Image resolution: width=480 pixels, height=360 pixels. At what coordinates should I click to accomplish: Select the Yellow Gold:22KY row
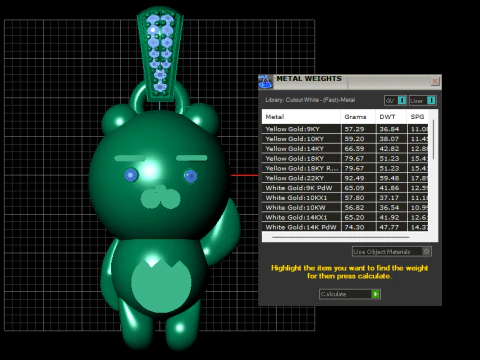point(345,178)
